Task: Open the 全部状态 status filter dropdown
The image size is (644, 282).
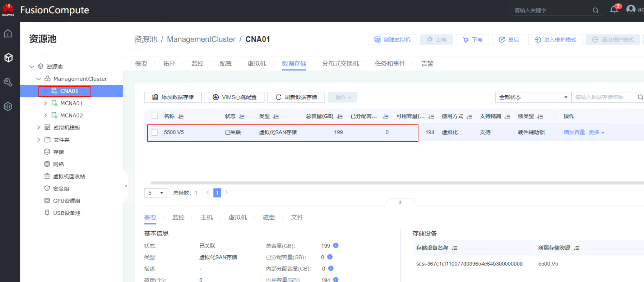Action: pyautogui.click(x=533, y=97)
